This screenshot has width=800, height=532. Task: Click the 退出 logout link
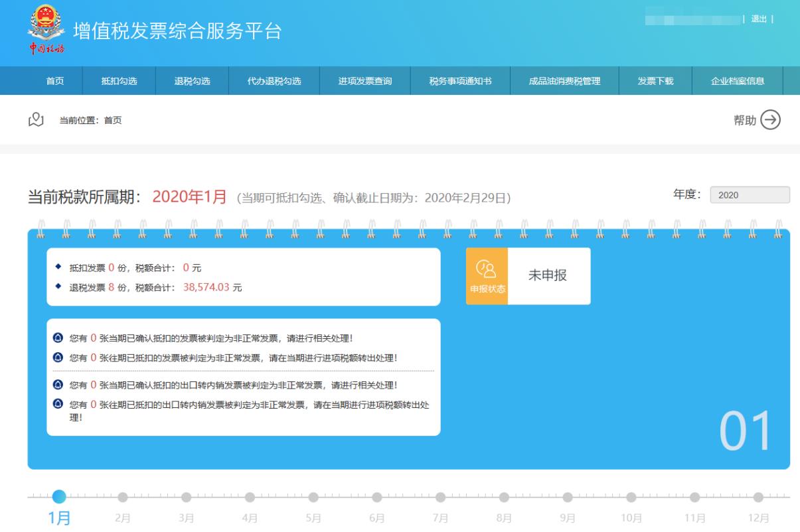(758, 19)
